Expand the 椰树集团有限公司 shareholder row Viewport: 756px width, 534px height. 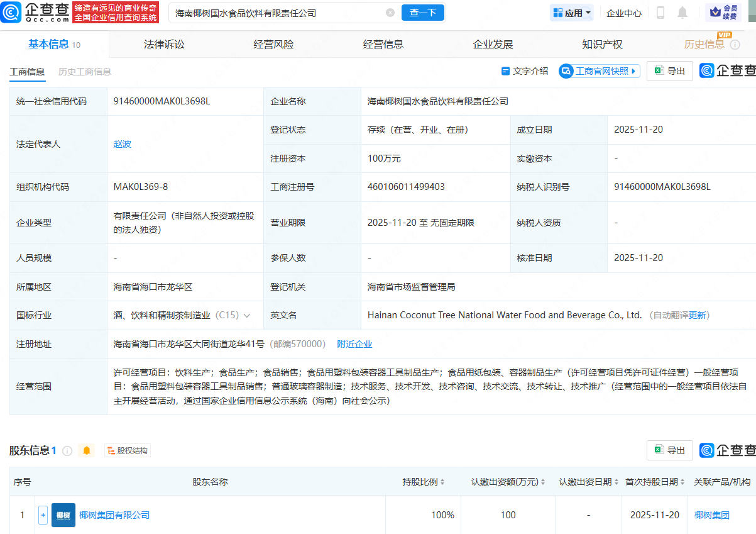42,515
